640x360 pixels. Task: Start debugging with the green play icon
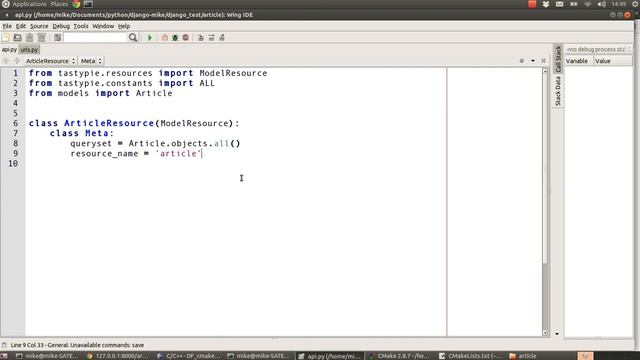tap(149, 38)
